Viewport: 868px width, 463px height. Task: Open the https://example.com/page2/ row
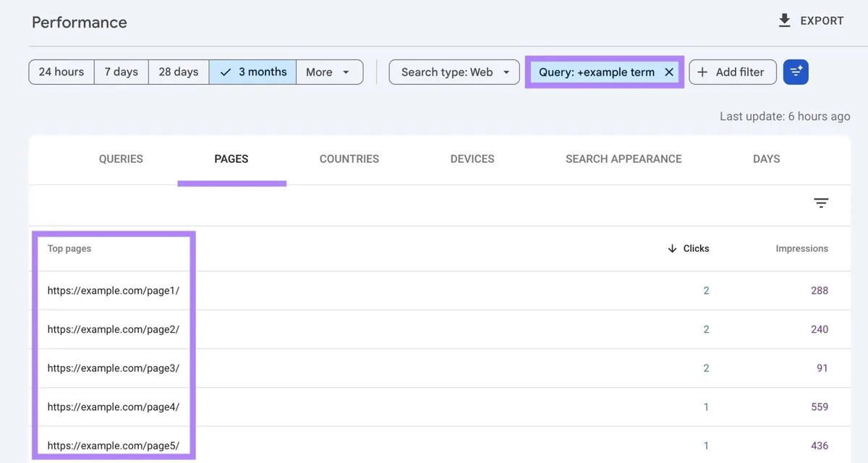coord(440,329)
